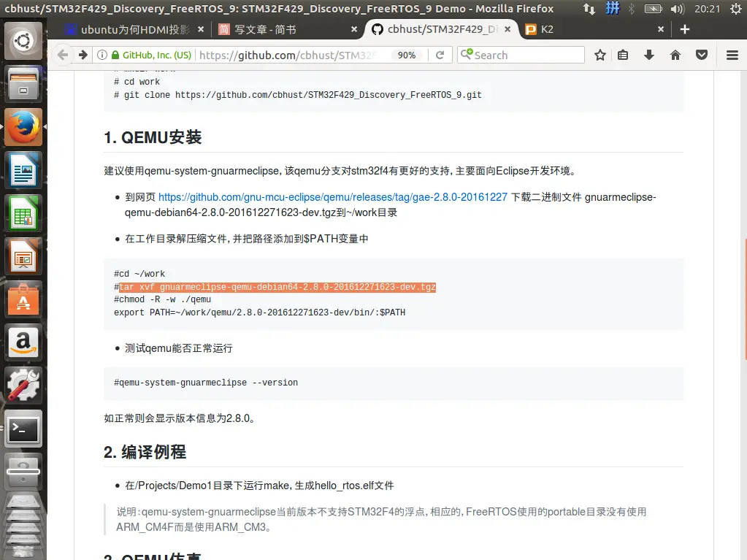The image size is (747, 560).
Task: Click the github.com URL address field
Action: click(288, 55)
